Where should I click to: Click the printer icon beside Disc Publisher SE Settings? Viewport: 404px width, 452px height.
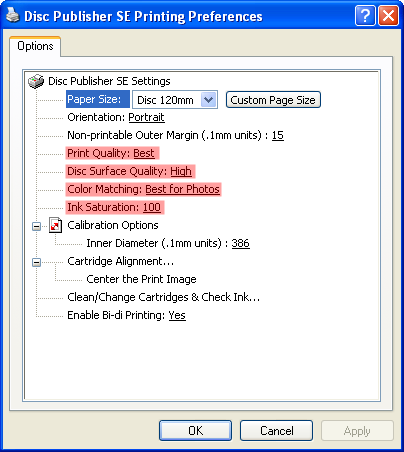(x=36, y=81)
